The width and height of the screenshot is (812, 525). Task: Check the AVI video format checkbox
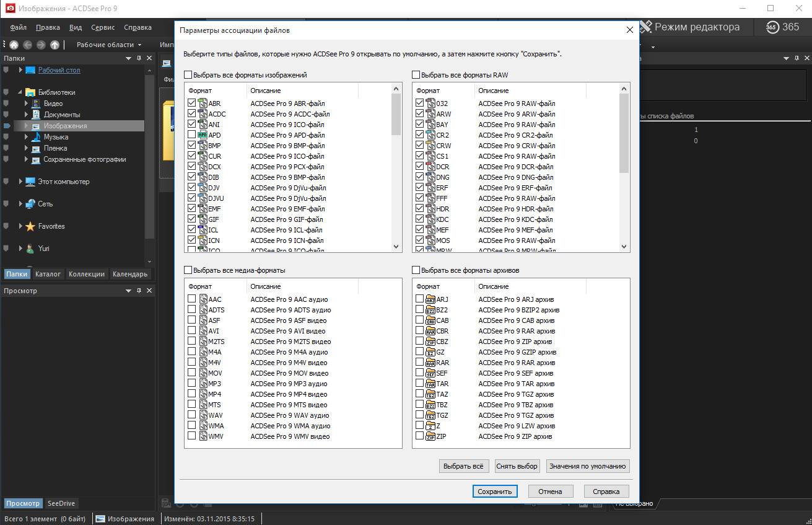pos(192,330)
